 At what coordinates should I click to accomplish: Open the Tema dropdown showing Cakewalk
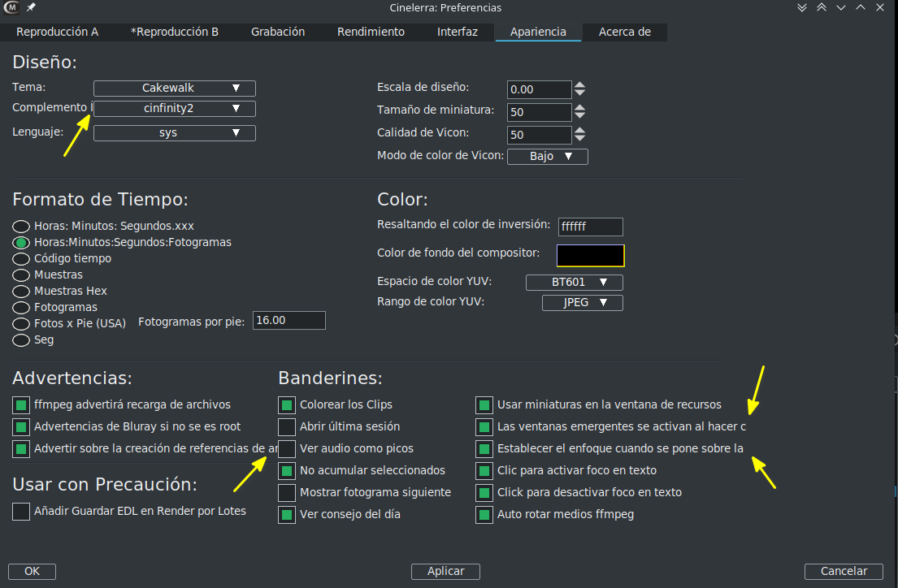point(175,89)
